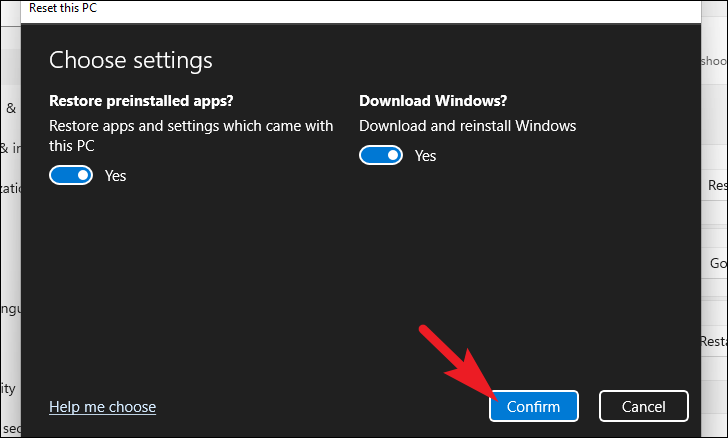Click the Yes label beside Download Windows switch
Viewport: 728px width, 438px height.
(425, 156)
